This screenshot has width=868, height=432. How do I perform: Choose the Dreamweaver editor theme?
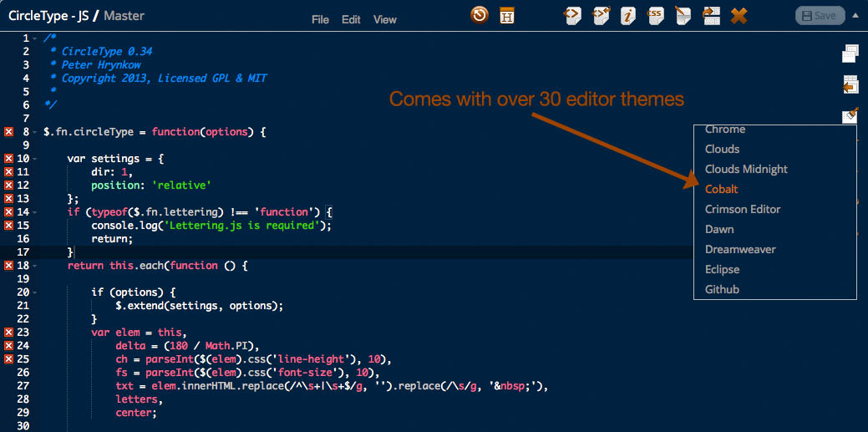tap(740, 249)
